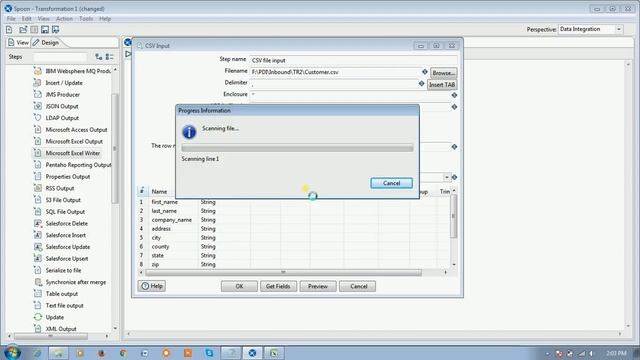The image size is (640, 360).
Task: Select the Text file output step
Action: tap(64, 306)
